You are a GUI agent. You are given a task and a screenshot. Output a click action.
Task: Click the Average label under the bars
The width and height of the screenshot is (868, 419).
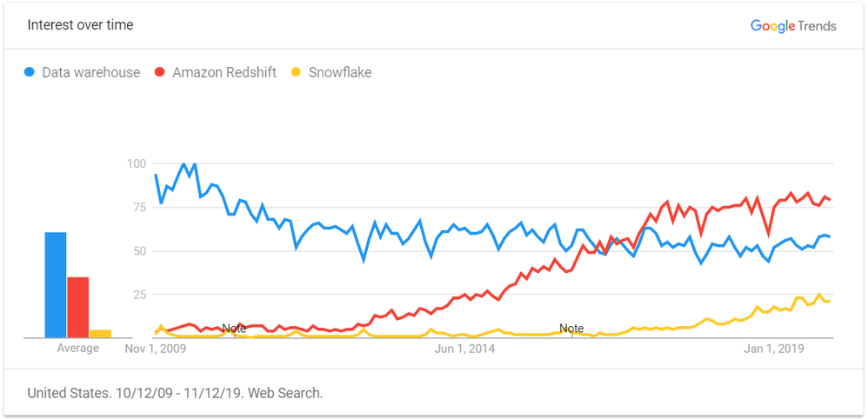pyautogui.click(x=78, y=349)
